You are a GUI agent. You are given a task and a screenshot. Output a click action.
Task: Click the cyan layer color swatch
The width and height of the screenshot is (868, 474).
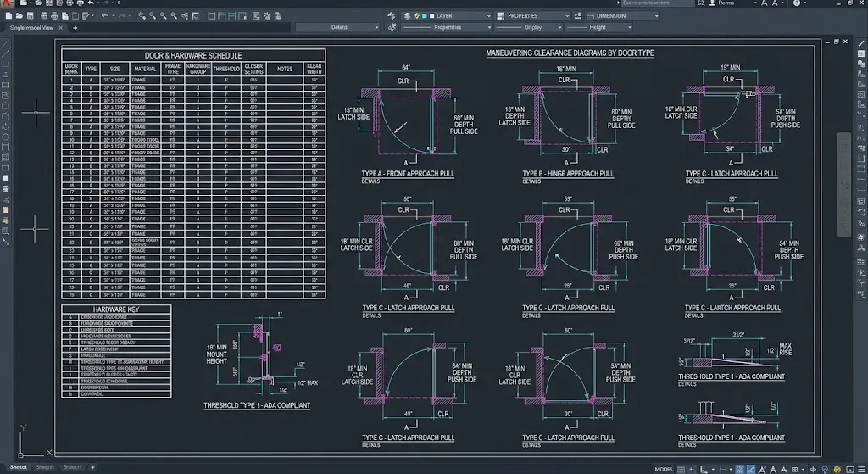tap(424, 15)
